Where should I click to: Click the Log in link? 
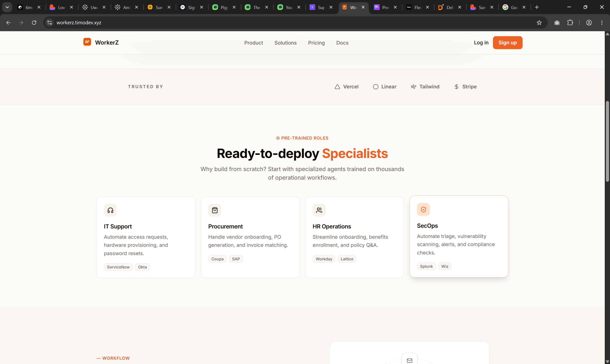click(x=481, y=43)
